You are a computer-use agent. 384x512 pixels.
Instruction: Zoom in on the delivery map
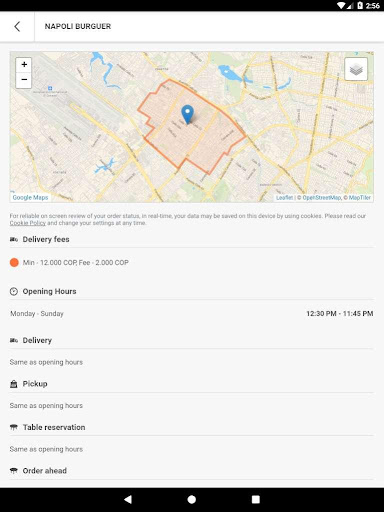click(x=24, y=64)
